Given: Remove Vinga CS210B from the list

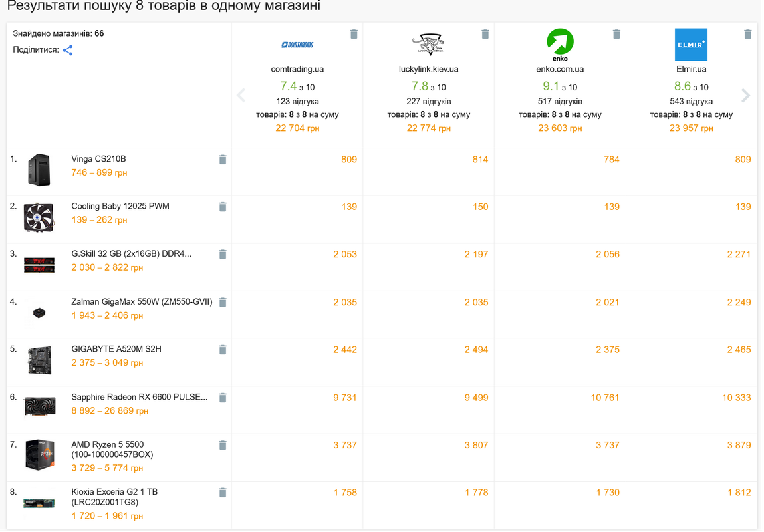Looking at the screenshot, I should click(x=223, y=160).
